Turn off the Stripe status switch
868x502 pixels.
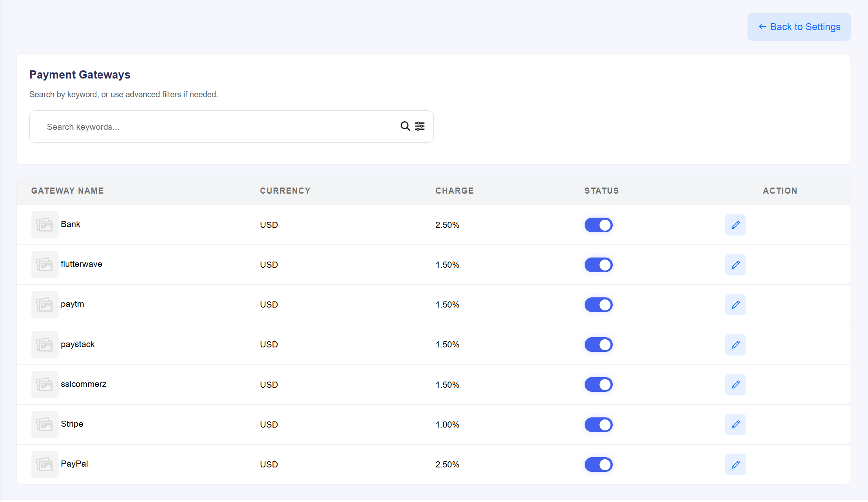(598, 424)
